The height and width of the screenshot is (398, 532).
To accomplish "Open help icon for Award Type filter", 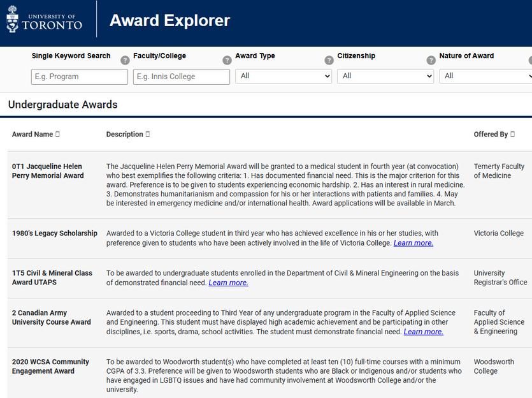I will (x=329, y=60).
